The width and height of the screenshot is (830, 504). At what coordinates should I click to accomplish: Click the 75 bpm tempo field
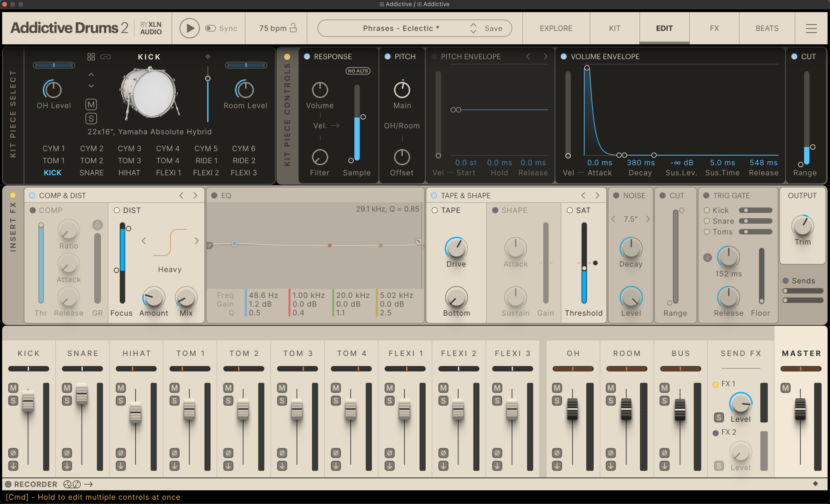click(x=273, y=28)
